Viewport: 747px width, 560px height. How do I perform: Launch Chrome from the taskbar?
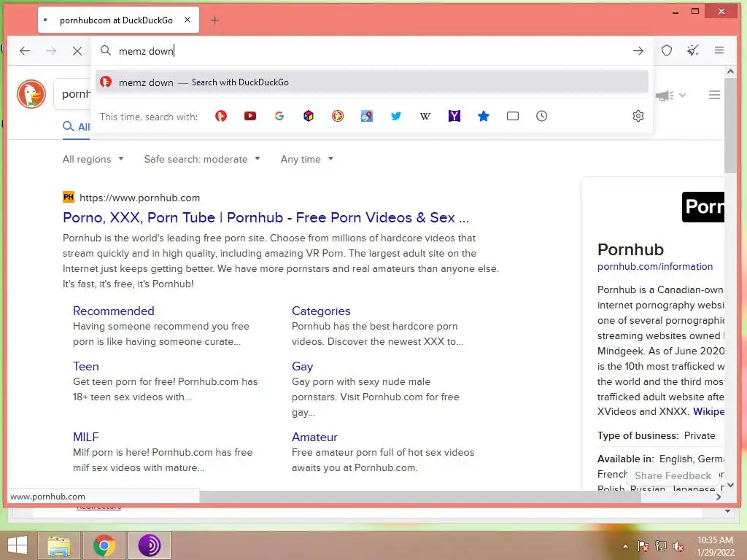[104, 545]
